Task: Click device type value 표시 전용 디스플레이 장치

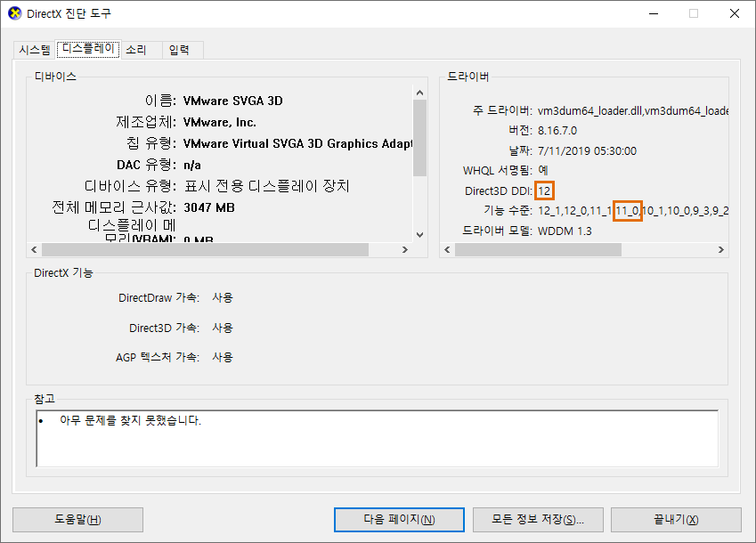Action: [x=266, y=186]
